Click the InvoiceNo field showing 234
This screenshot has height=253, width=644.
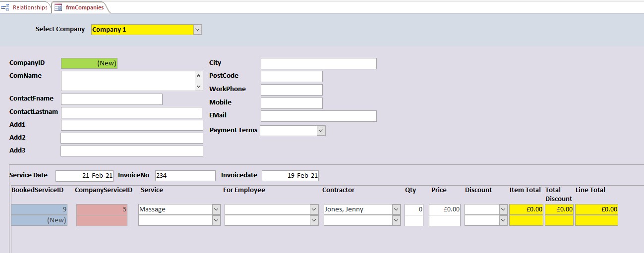185,176
